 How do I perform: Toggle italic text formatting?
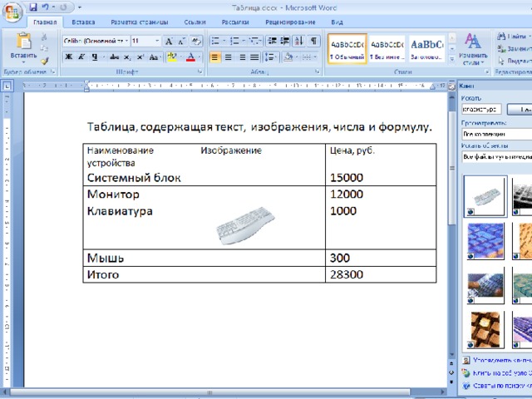[81, 57]
